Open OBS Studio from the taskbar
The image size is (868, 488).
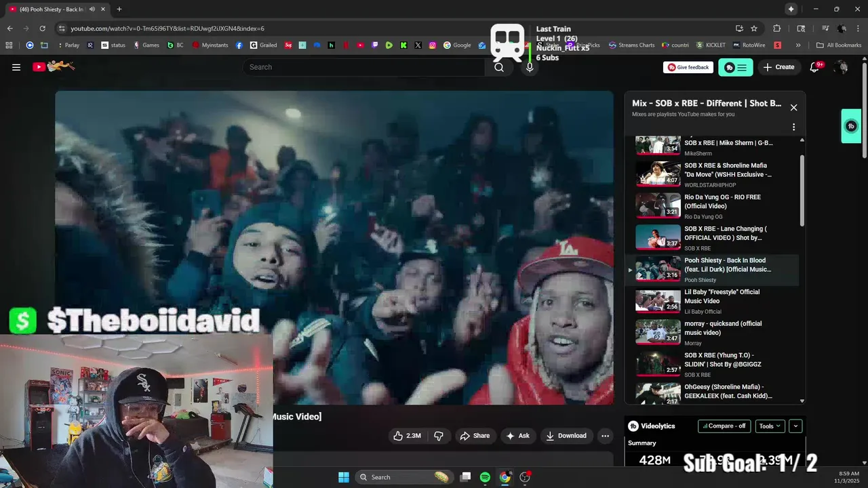coord(524,477)
